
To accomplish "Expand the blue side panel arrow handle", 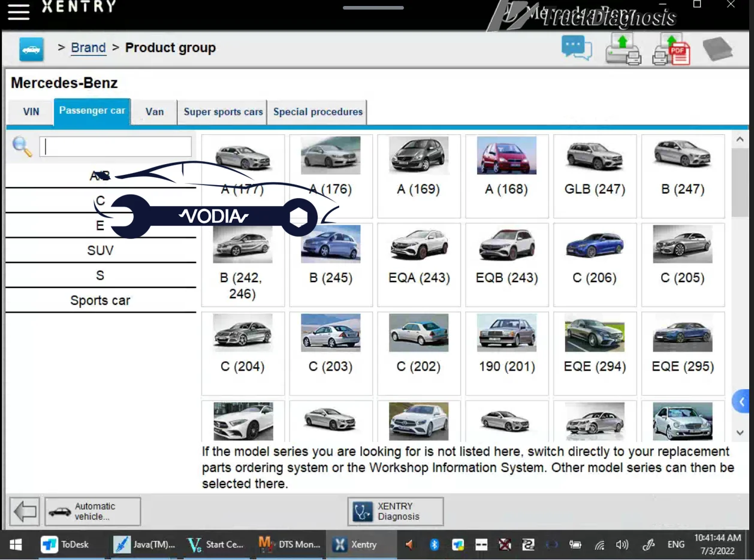I will [x=742, y=401].
